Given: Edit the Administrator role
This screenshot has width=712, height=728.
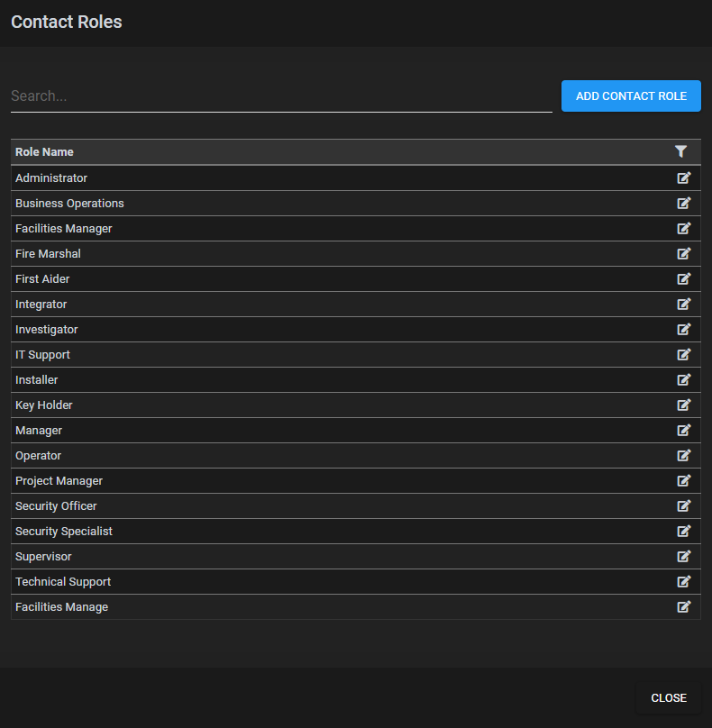Looking at the screenshot, I should (684, 177).
